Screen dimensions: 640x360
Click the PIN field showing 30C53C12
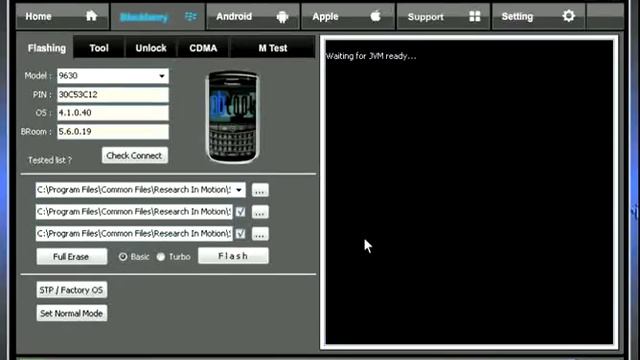point(113,95)
